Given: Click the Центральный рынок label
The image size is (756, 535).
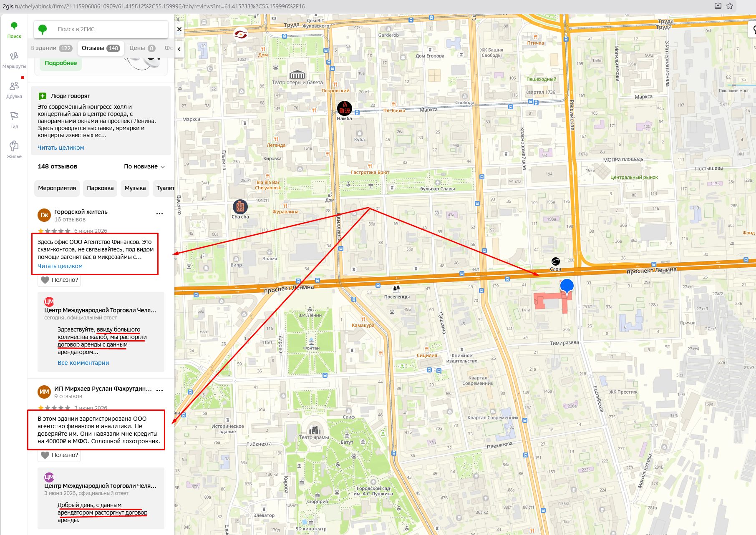Looking at the screenshot, I should point(634,177).
